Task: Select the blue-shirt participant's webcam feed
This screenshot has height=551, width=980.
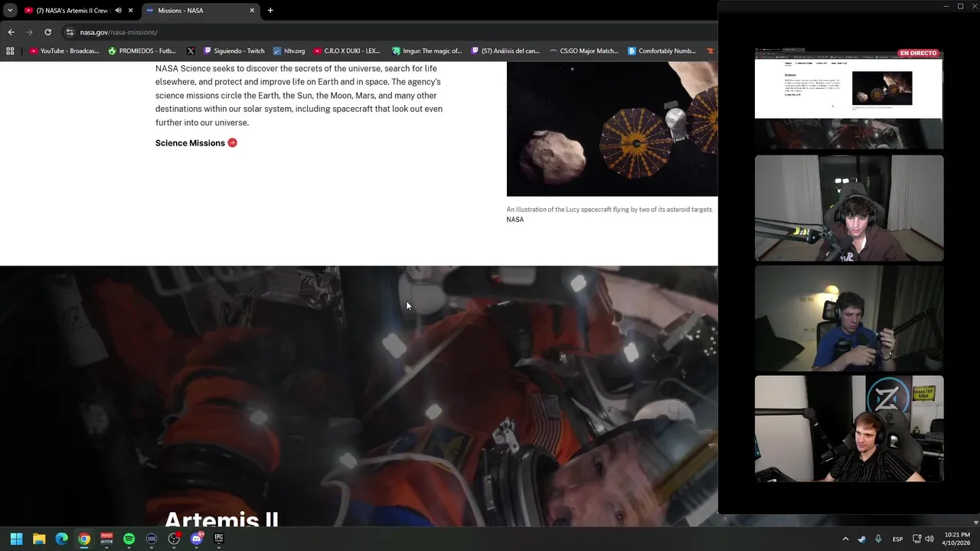Action: coord(849,318)
